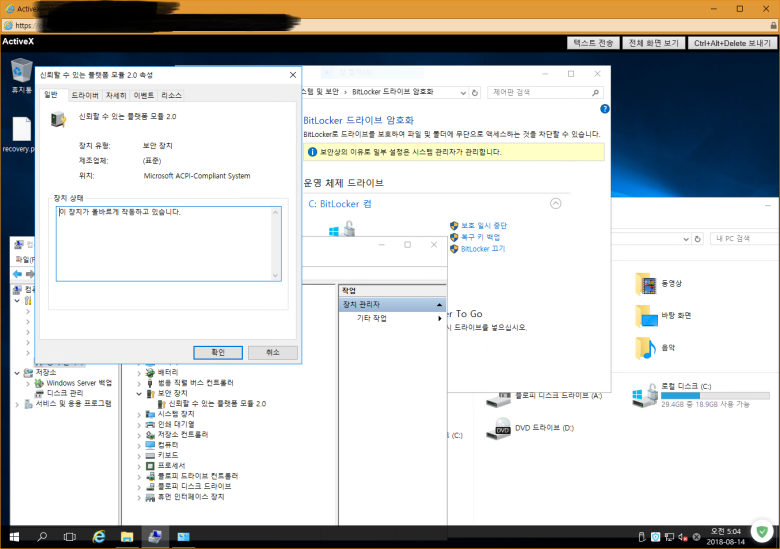Image resolution: width=780 pixels, height=549 pixels.
Task: Click the 장치 상태 text box
Action: coord(169,244)
